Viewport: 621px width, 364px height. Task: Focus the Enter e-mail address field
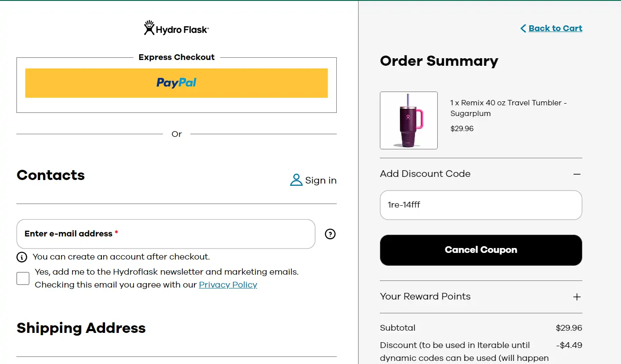coord(165,234)
